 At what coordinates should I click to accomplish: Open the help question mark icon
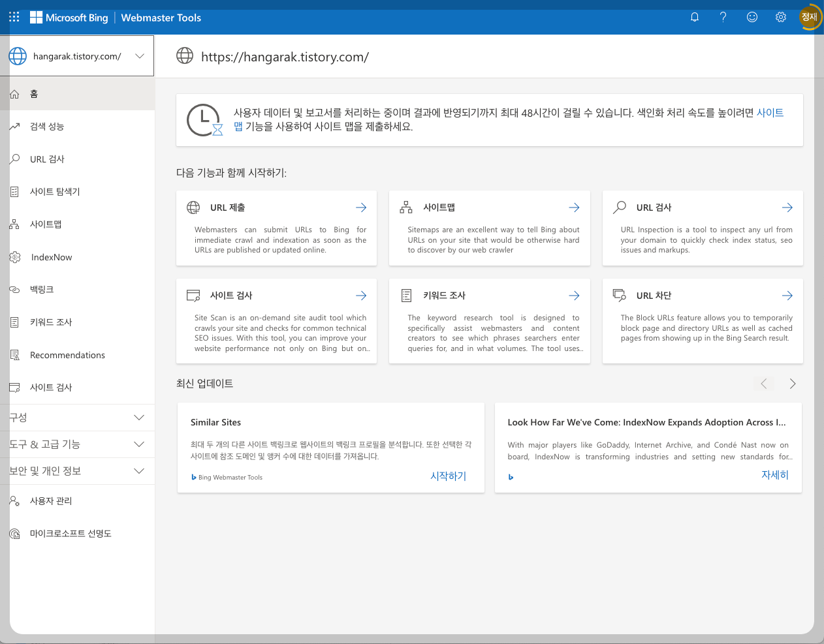(x=723, y=18)
